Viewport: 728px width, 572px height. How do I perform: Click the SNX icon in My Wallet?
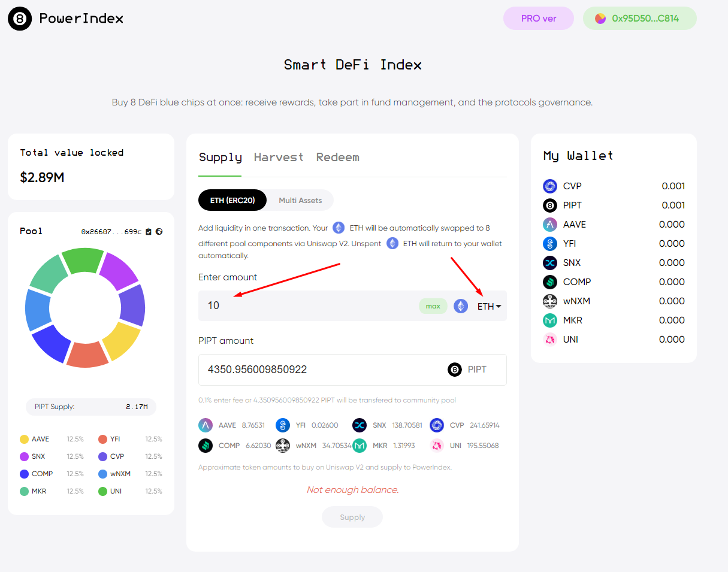click(550, 263)
